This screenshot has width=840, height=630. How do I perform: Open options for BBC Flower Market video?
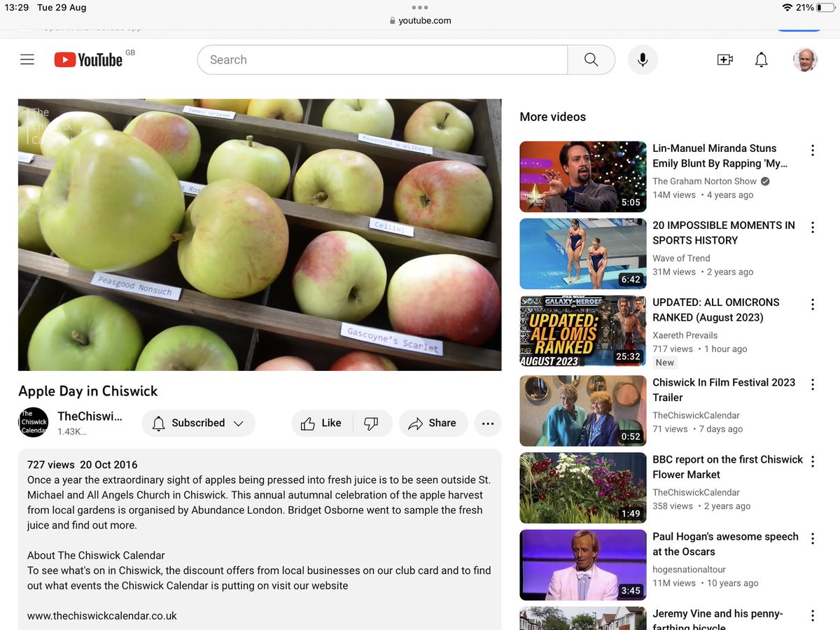point(813,461)
